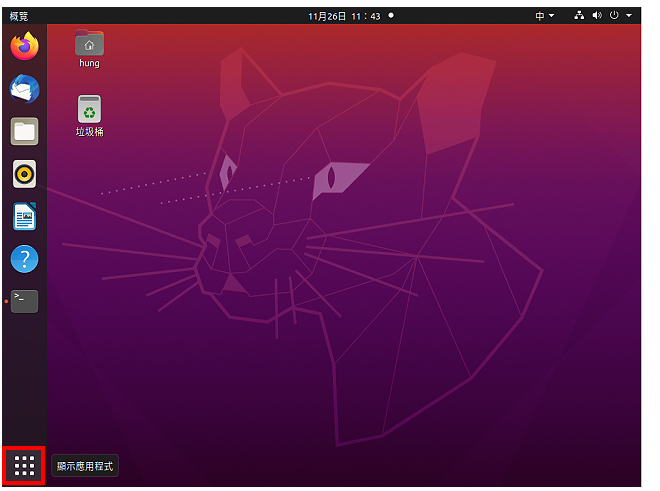Open the Terminal from the dock
This screenshot has height=491, width=660.
[x=24, y=302]
